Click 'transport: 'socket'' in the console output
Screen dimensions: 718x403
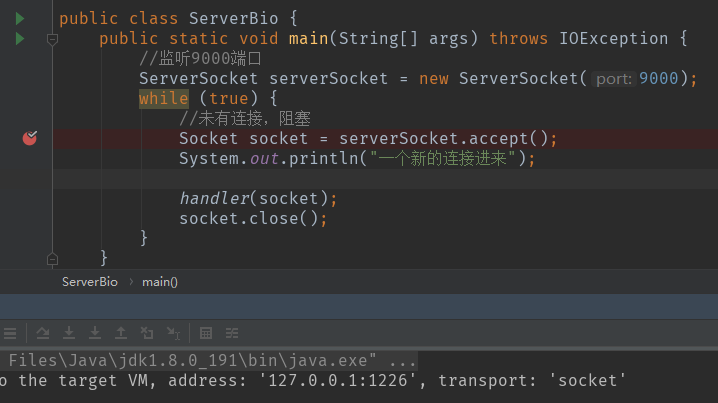pos(532,381)
